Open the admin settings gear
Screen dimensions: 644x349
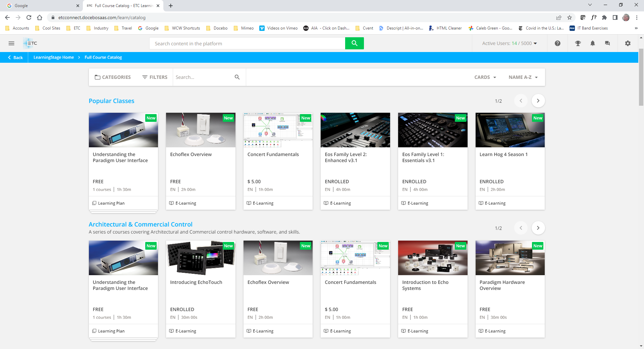(x=628, y=43)
